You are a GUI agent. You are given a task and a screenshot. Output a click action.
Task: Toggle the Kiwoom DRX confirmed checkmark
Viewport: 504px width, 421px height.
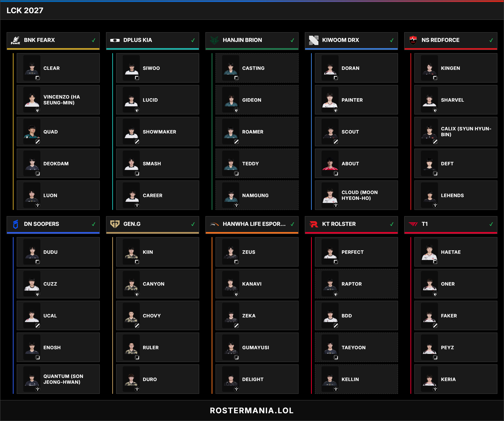392,40
